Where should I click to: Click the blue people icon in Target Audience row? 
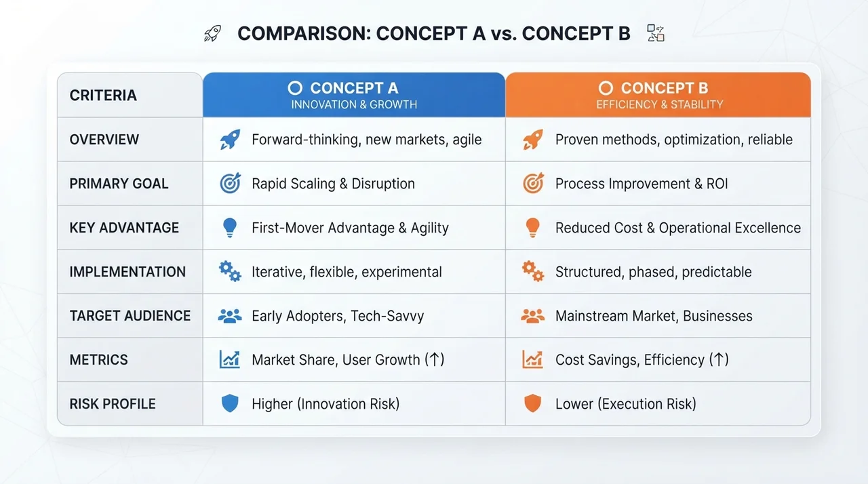click(x=230, y=316)
